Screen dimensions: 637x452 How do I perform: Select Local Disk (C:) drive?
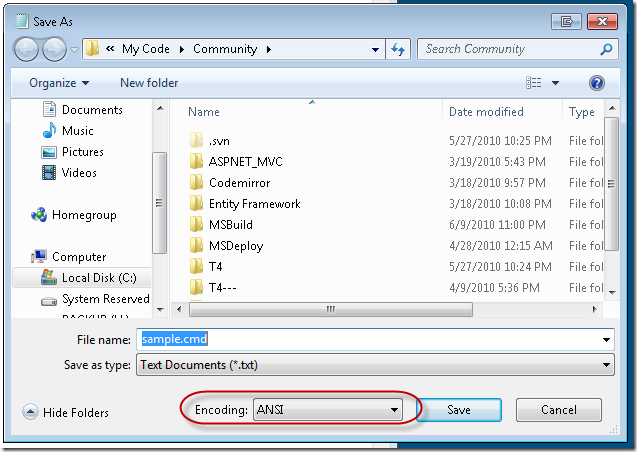99,278
